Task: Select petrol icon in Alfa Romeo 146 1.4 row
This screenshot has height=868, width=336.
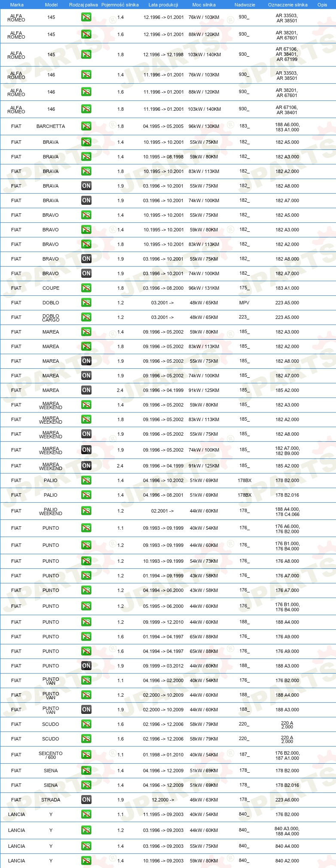Action: 86,75
